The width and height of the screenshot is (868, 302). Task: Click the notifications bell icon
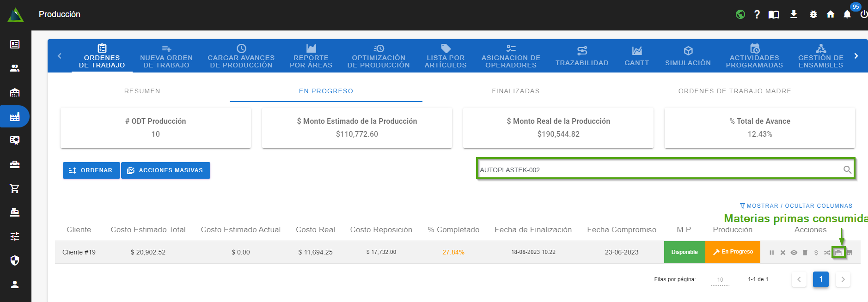coord(847,14)
